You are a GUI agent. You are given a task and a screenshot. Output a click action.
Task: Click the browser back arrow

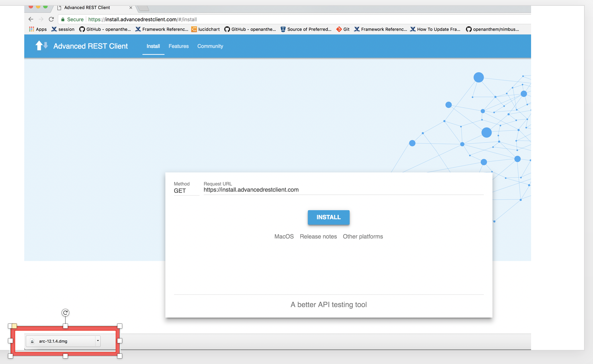[31, 19]
